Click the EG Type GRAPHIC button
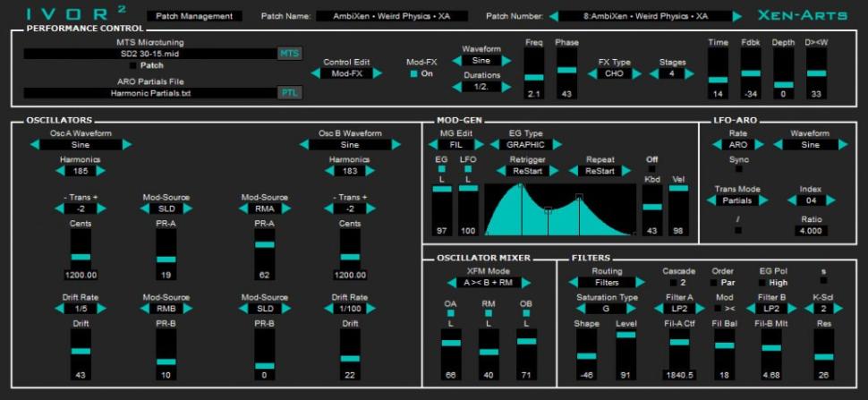Screen dimensions: 868x400 point(525,144)
